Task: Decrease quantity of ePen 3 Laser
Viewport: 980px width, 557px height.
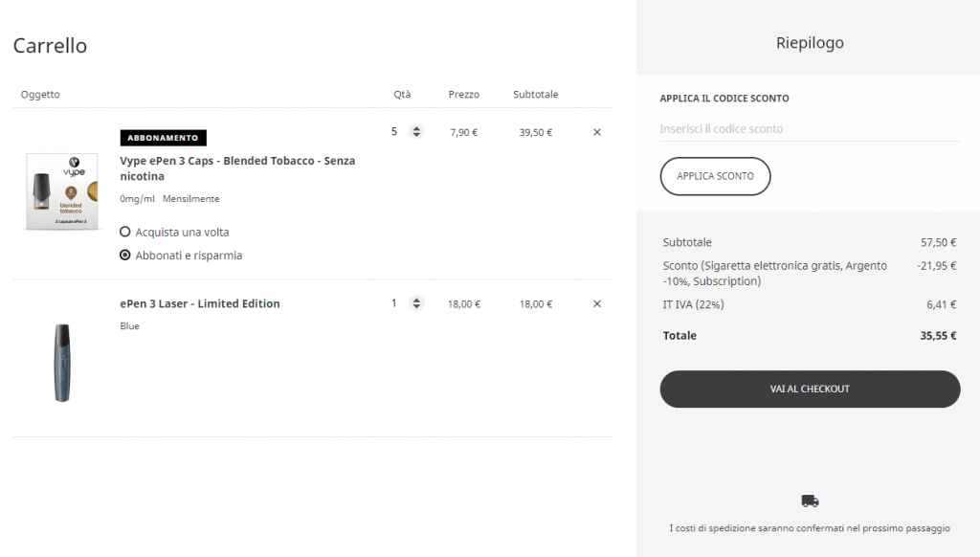Action: click(x=416, y=307)
